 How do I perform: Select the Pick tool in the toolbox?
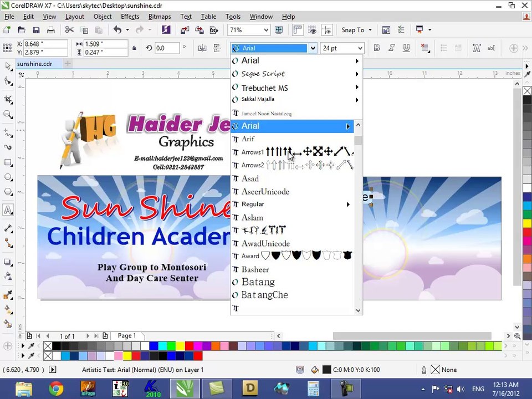tap(8, 65)
